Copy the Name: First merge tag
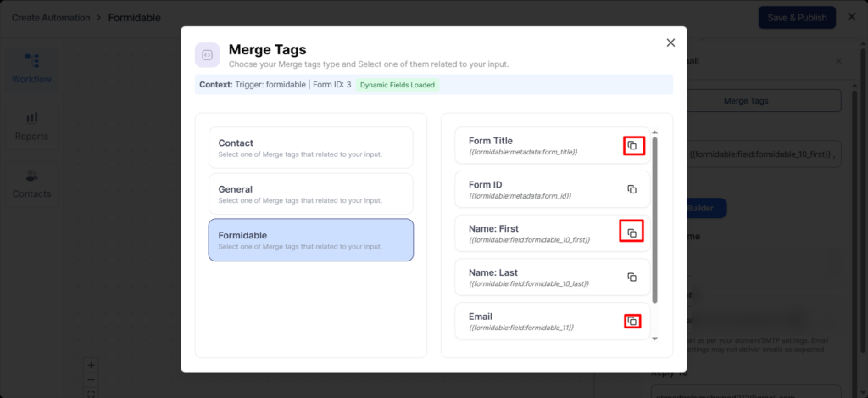The width and height of the screenshot is (868, 398). click(x=632, y=233)
